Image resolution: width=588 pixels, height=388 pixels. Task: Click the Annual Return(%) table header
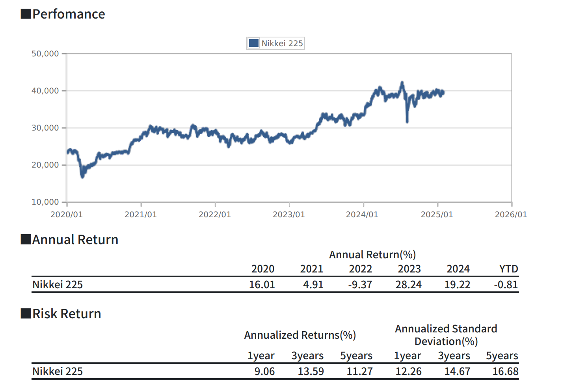pos(372,255)
